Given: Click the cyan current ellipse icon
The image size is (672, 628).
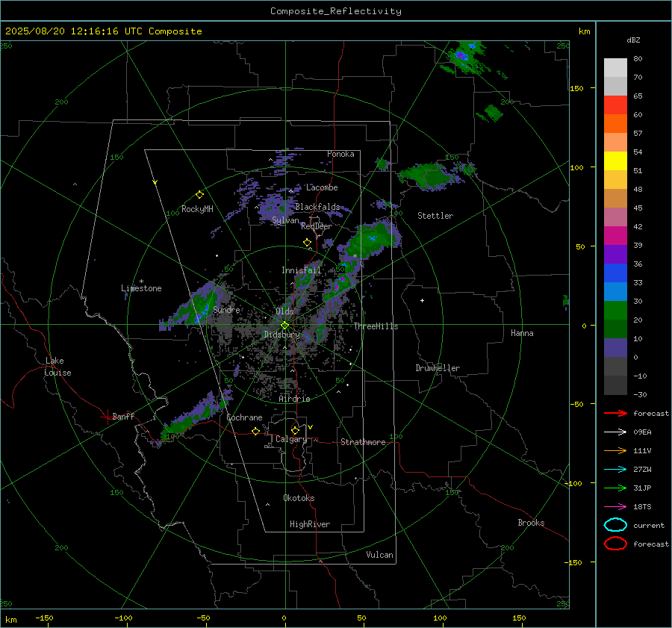Looking at the screenshot, I should [615, 525].
